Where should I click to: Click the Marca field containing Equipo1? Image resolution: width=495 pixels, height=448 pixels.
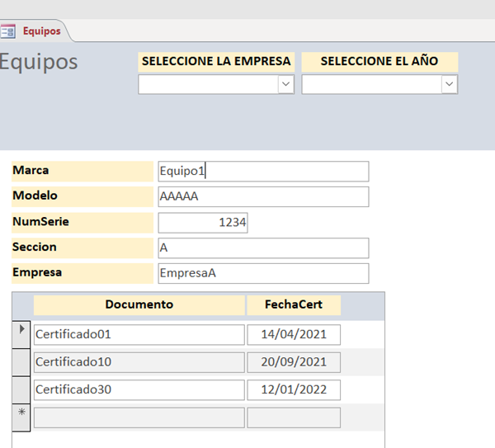click(x=262, y=172)
